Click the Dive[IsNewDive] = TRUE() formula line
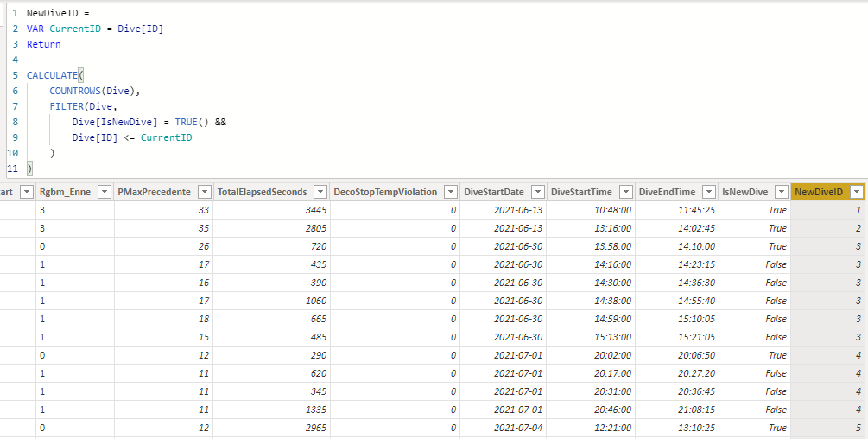Screen dimensions: 868x439 tap(149, 121)
